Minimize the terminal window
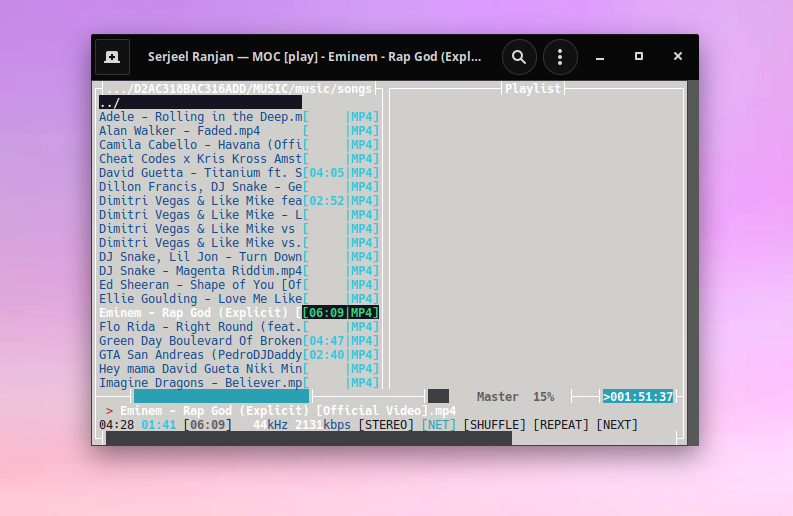This screenshot has height=516, width=793. point(600,57)
